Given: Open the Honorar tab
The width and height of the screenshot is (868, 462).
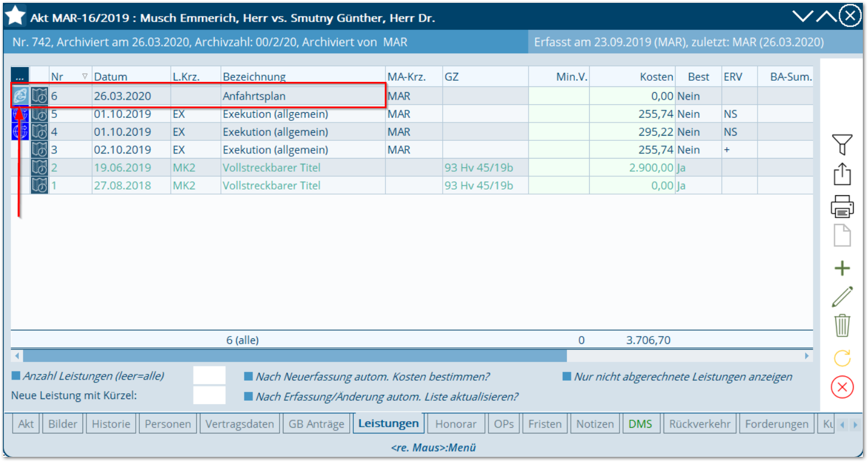Looking at the screenshot, I should (x=456, y=424).
